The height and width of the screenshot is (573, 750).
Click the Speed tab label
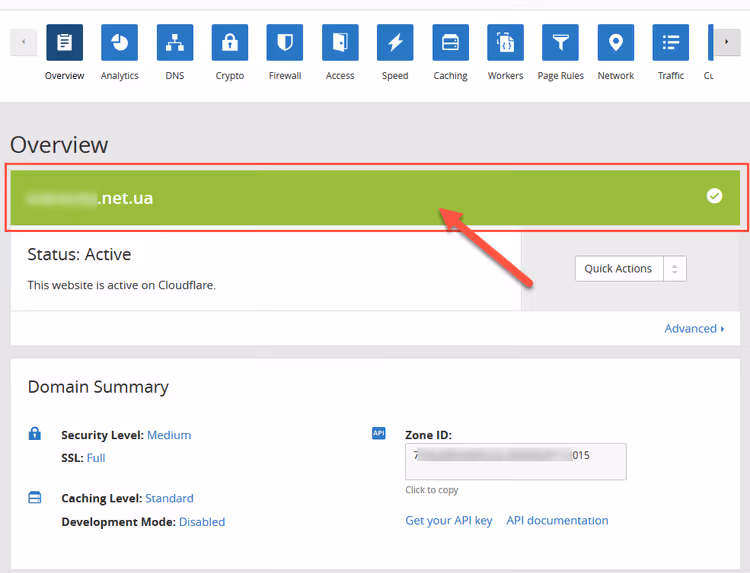pos(395,76)
